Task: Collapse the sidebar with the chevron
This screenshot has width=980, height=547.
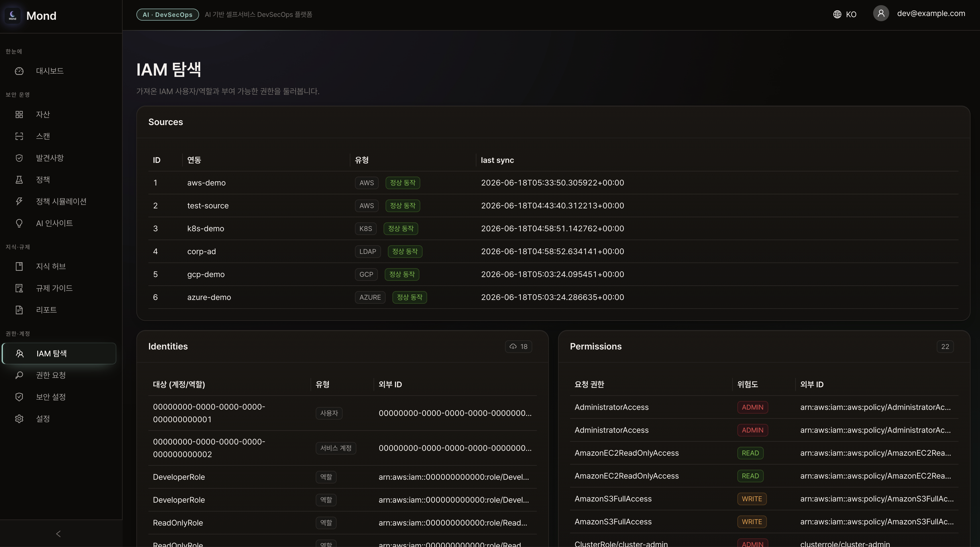Action: tap(58, 534)
